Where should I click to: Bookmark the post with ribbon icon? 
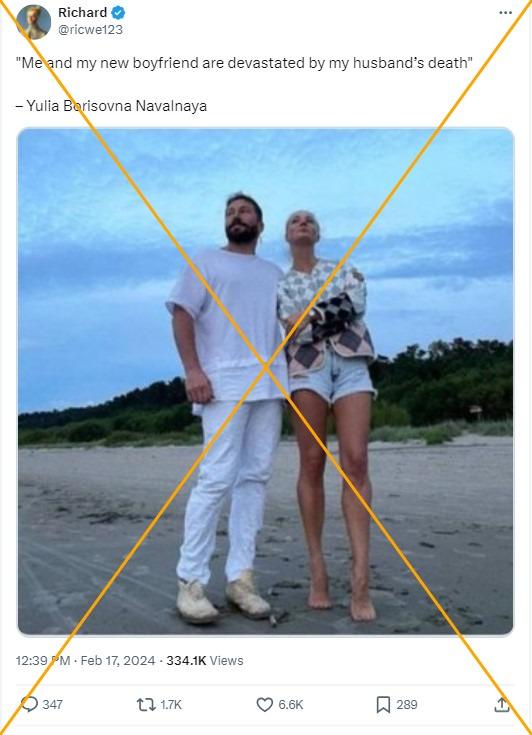point(383,705)
